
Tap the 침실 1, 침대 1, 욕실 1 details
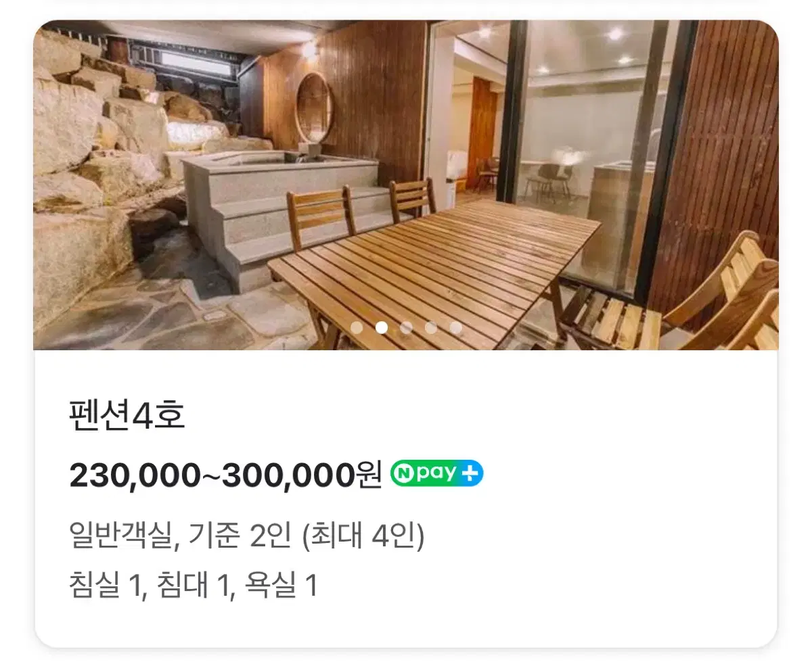point(194,585)
